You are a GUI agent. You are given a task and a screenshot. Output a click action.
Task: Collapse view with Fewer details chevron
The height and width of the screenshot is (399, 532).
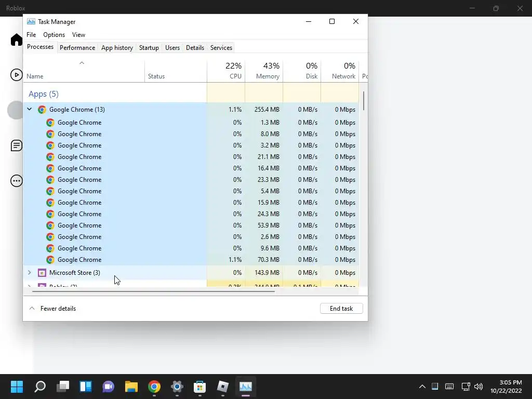pyautogui.click(x=32, y=309)
